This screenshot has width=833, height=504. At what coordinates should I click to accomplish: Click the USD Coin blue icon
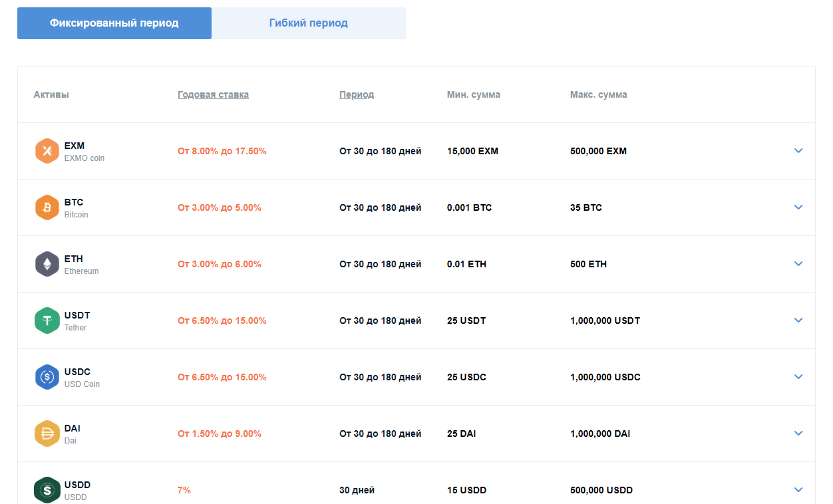coord(47,377)
